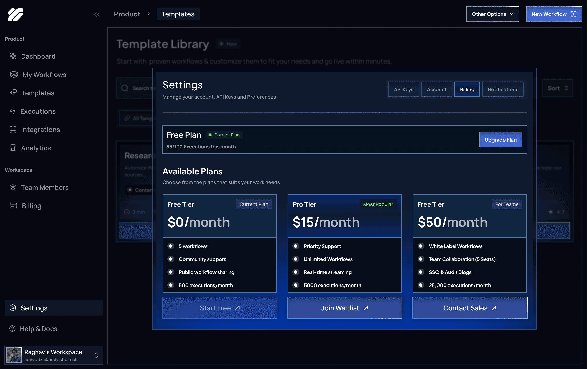Screen dimensions: 588x369
Task: Click the Product breadcrumb link
Action: (x=127, y=14)
